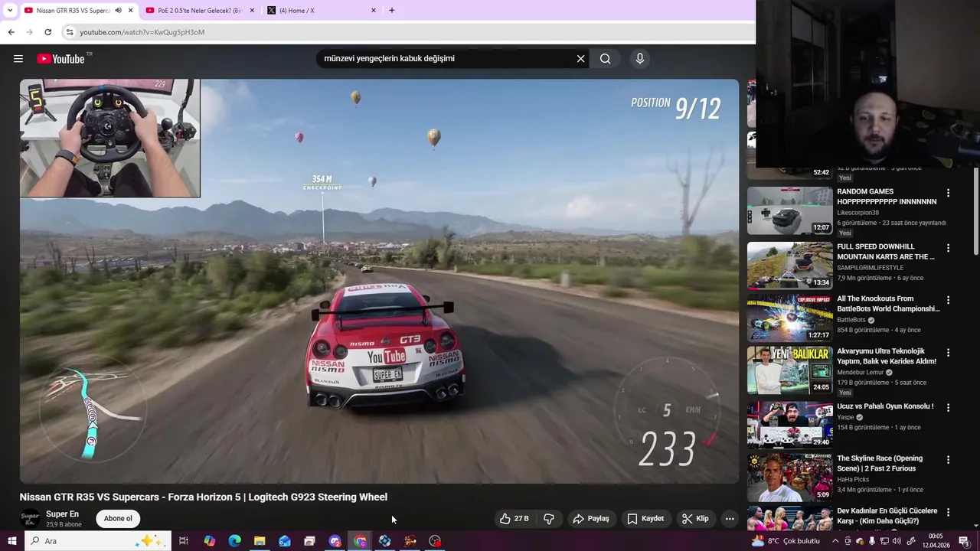Image resolution: width=980 pixels, height=551 pixels.
Task: Open Outlook mail from taskbar
Action: 285,541
